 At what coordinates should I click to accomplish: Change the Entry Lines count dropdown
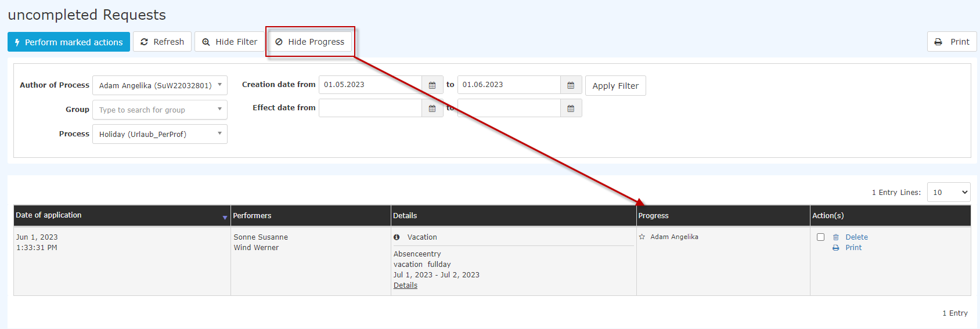(x=949, y=193)
